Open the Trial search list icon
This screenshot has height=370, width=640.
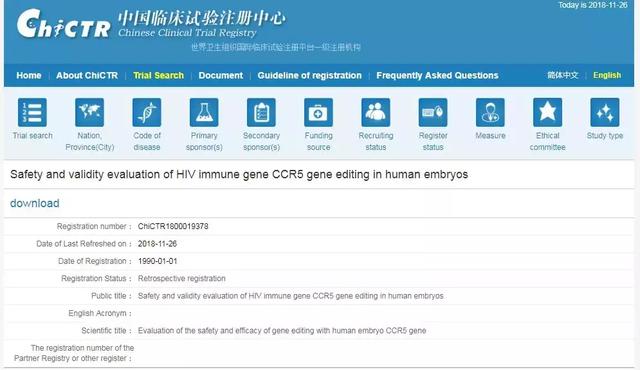point(32,112)
